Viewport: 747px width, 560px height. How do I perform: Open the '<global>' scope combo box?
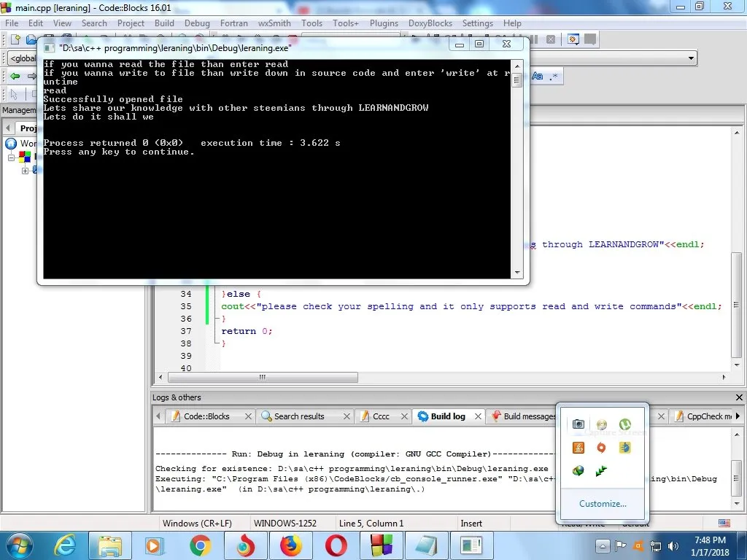(23, 58)
